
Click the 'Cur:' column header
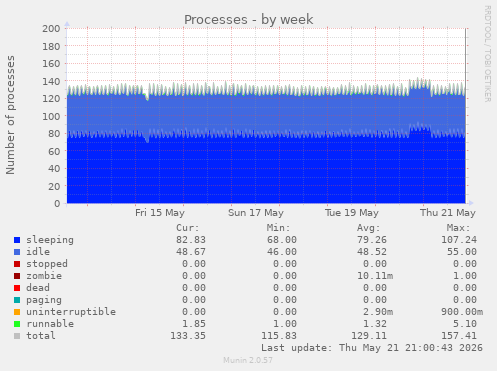(x=188, y=228)
